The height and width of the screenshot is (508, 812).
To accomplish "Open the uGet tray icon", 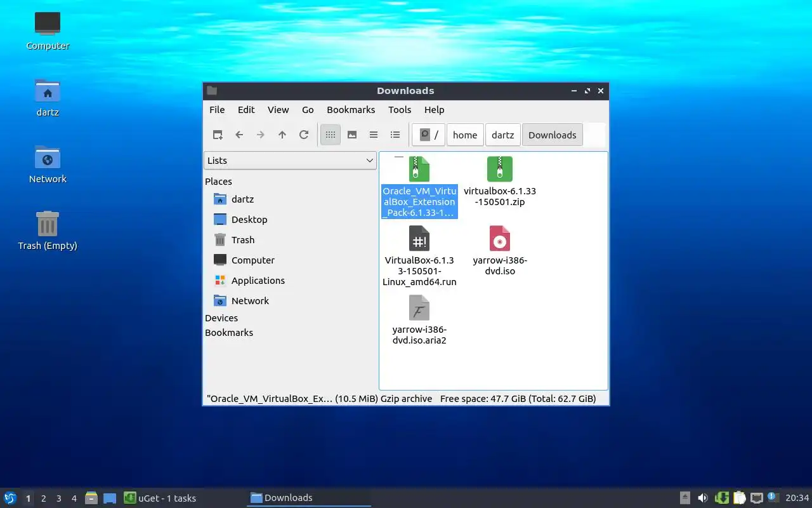I will pos(721,498).
